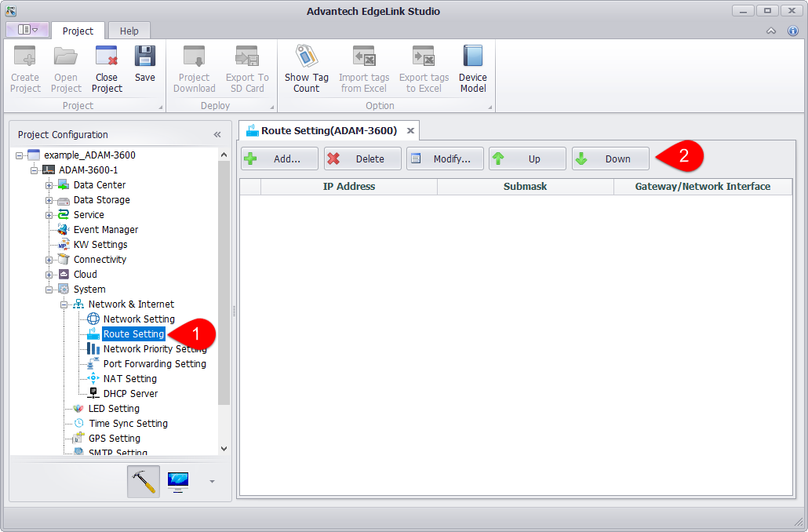Click the tree scrollbar down arrow
Screen dimensions: 808x532
[x=224, y=448]
